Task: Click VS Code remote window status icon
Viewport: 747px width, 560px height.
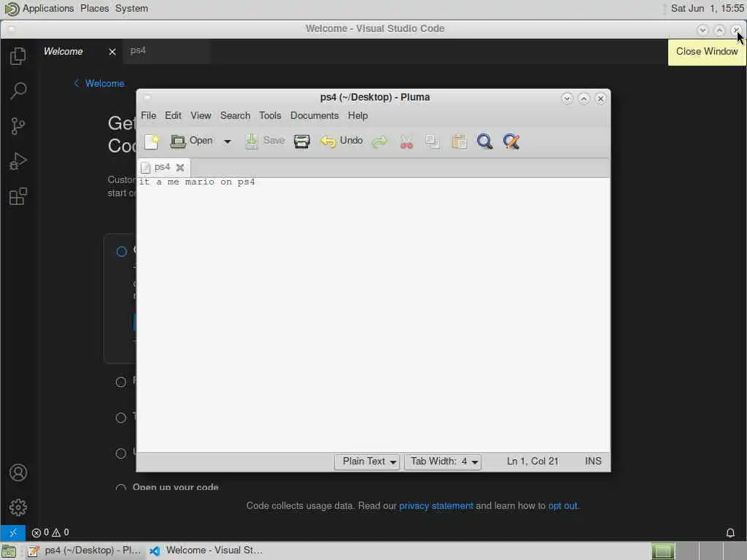Action: coord(13,532)
